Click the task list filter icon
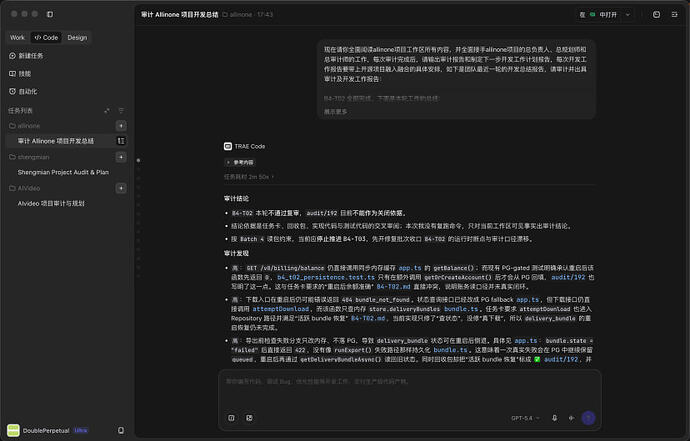The width and height of the screenshot is (690, 441). 121,110
